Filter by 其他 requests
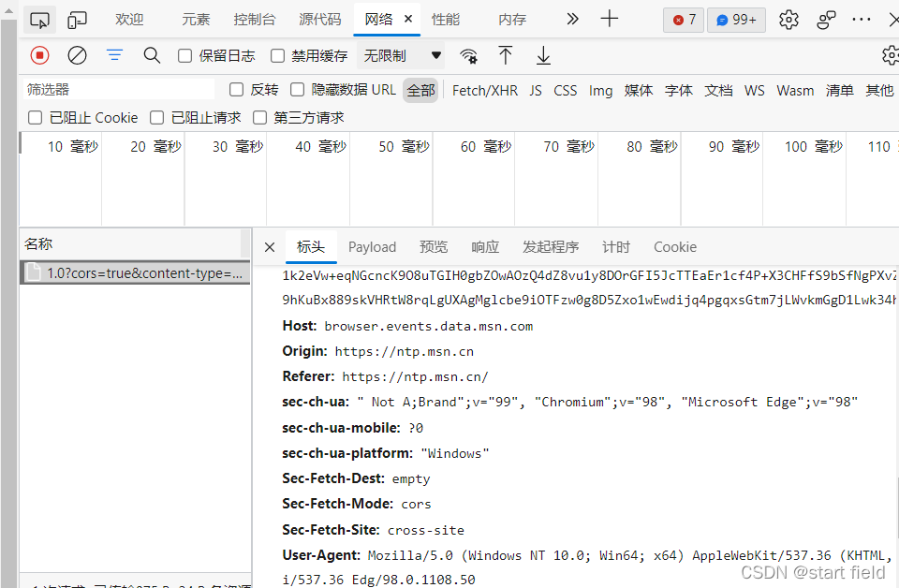Viewport: 899px width, 588px height. (x=879, y=91)
